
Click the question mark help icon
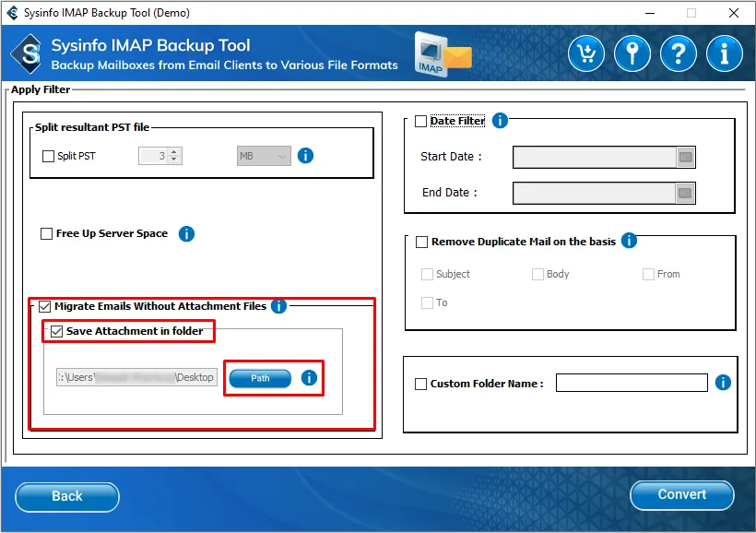tap(679, 53)
